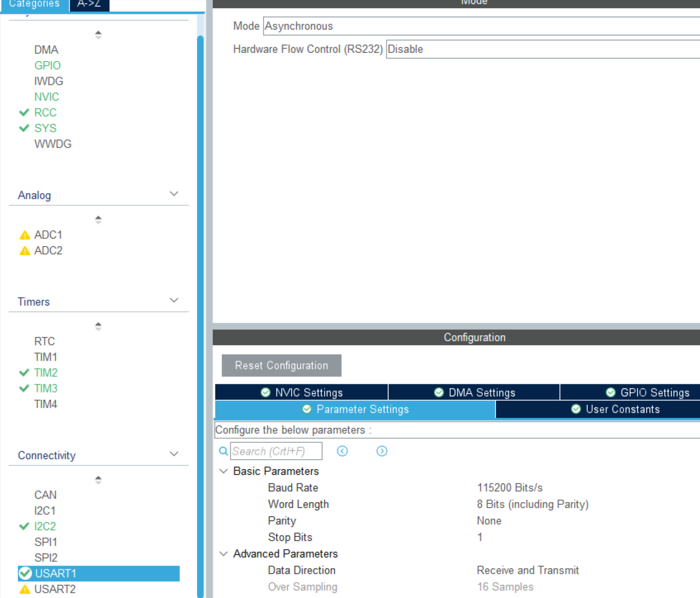This screenshot has width=700, height=598.
Task: Click check icon on User Constants tab
Action: pos(576,409)
